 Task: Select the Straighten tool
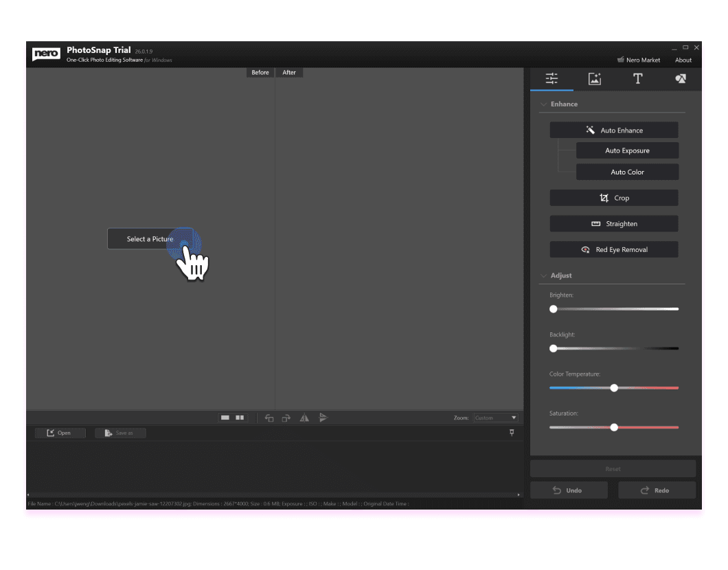614,224
